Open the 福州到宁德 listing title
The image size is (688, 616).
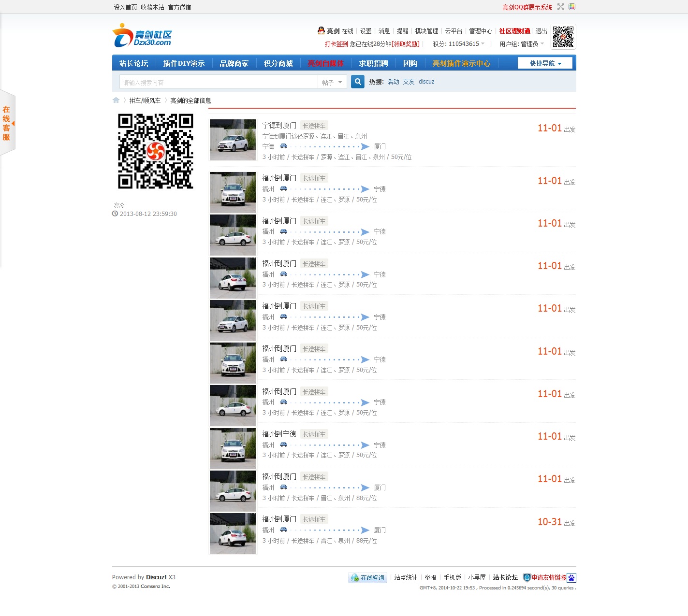279,434
